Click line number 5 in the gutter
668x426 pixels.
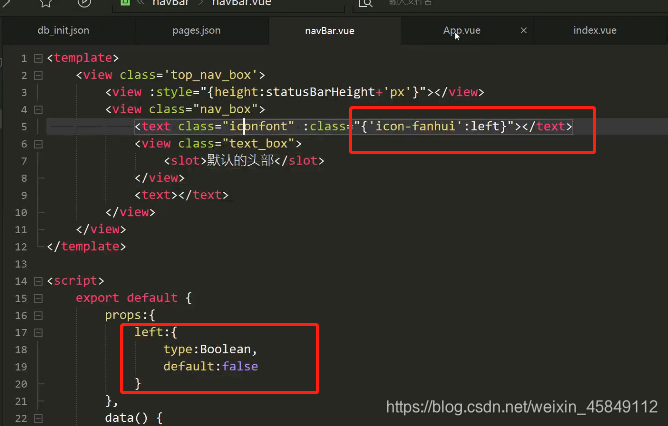pyautogui.click(x=24, y=127)
